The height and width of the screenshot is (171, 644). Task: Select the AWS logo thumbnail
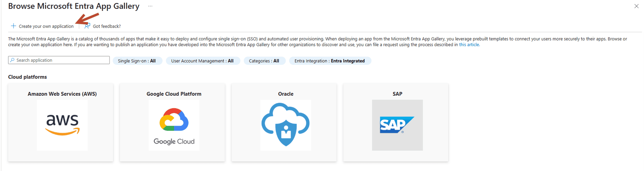[x=62, y=125]
